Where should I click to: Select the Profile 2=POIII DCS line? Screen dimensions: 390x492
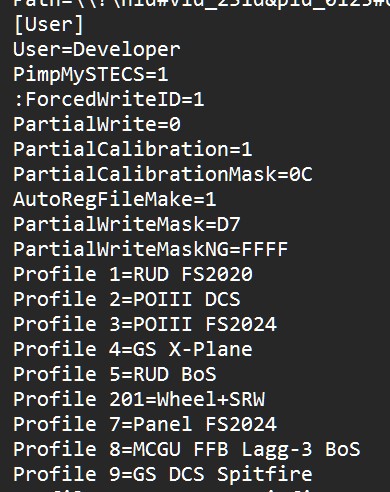tap(127, 299)
